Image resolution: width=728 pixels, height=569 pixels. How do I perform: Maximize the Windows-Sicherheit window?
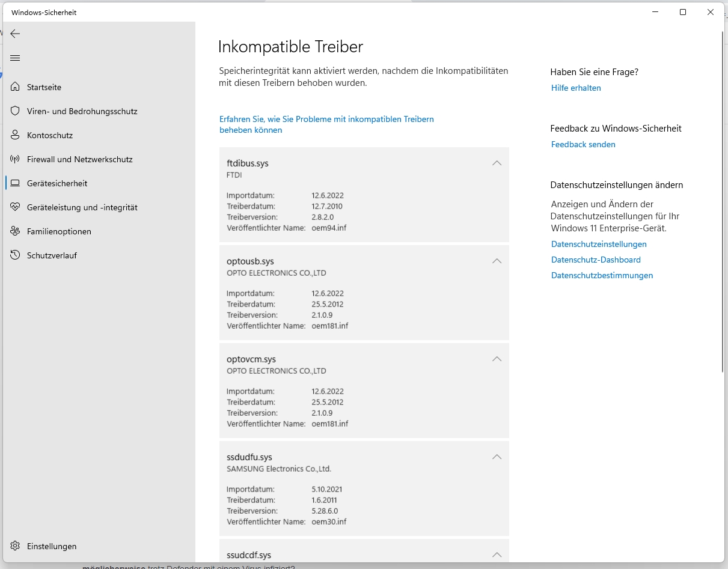tap(683, 12)
